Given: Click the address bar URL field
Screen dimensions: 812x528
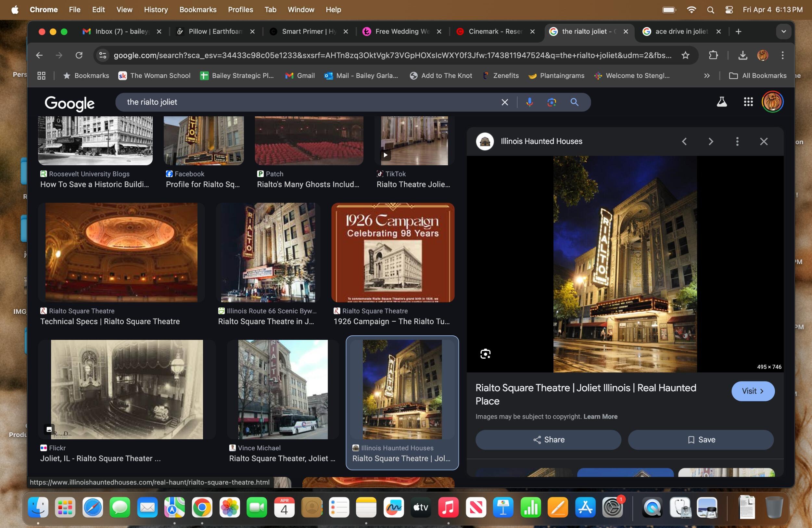Looking at the screenshot, I should coord(392,55).
